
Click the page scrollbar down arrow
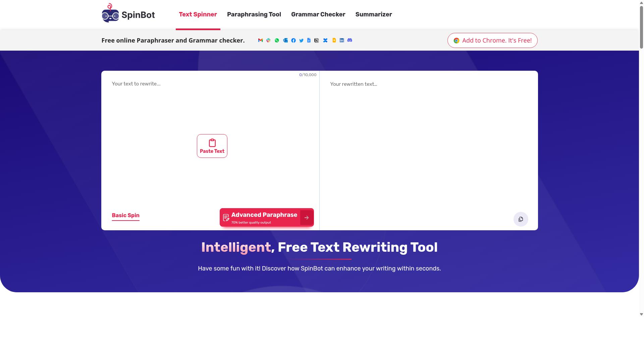(x=641, y=314)
